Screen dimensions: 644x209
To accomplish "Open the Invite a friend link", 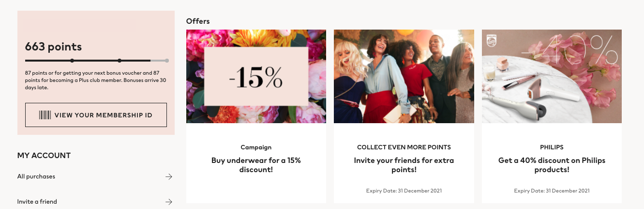I will (x=37, y=202).
